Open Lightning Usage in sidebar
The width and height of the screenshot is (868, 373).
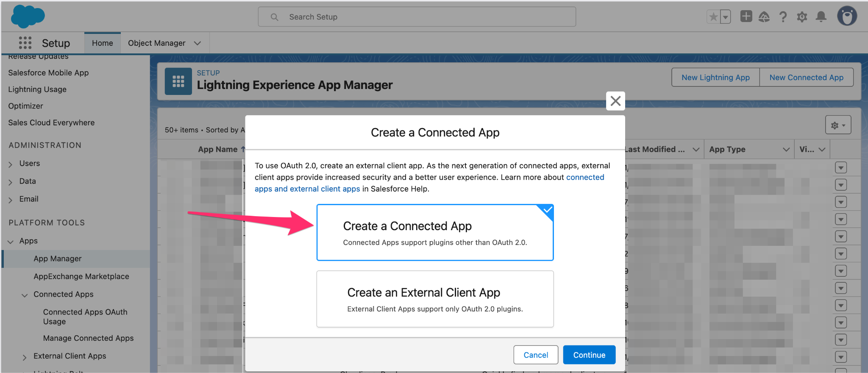click(x=37, y=89)
